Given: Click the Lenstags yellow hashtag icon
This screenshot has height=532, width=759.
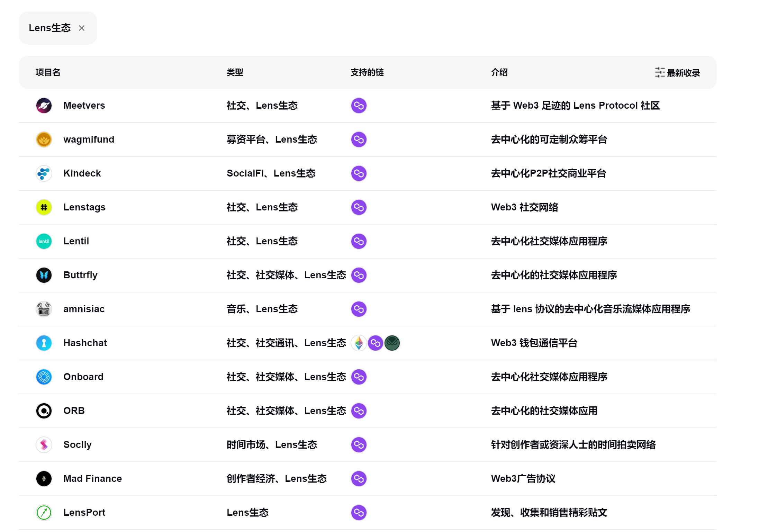Looking at the screenshot, I should coord(44,207).
